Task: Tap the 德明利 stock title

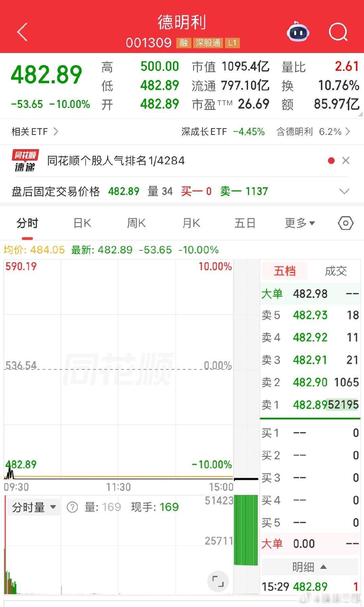Action: point(182,22)
